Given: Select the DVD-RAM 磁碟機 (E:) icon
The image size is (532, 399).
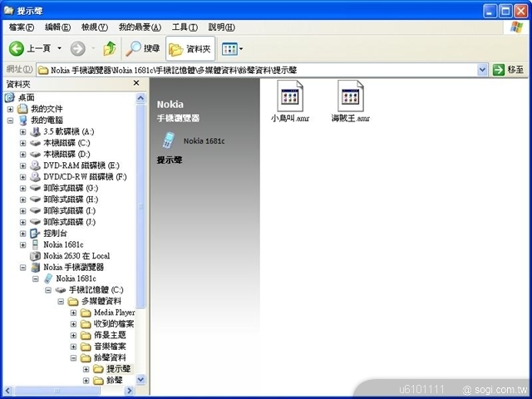Looking at the screenshot, I should pos(35,165).
